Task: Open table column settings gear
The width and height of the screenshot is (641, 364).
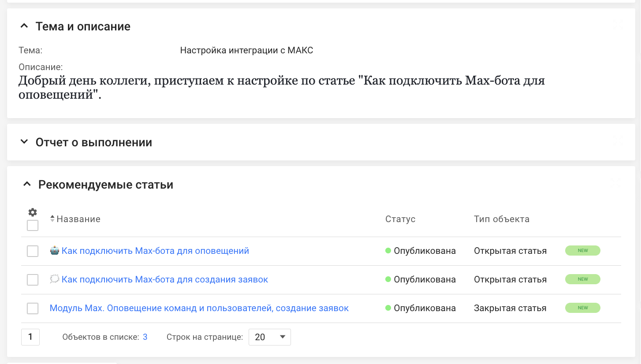Action: click(33, 212)
